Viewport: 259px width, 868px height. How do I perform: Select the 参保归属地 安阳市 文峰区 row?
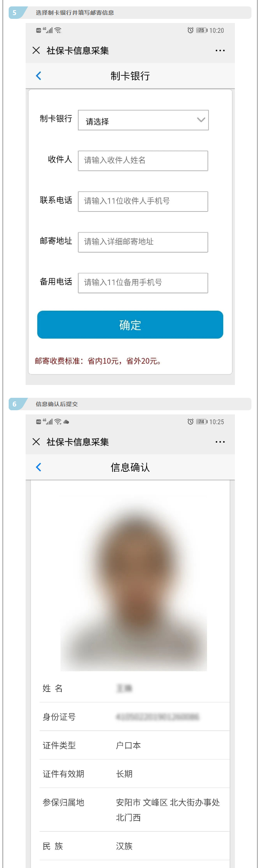click(x=135, y=810)
